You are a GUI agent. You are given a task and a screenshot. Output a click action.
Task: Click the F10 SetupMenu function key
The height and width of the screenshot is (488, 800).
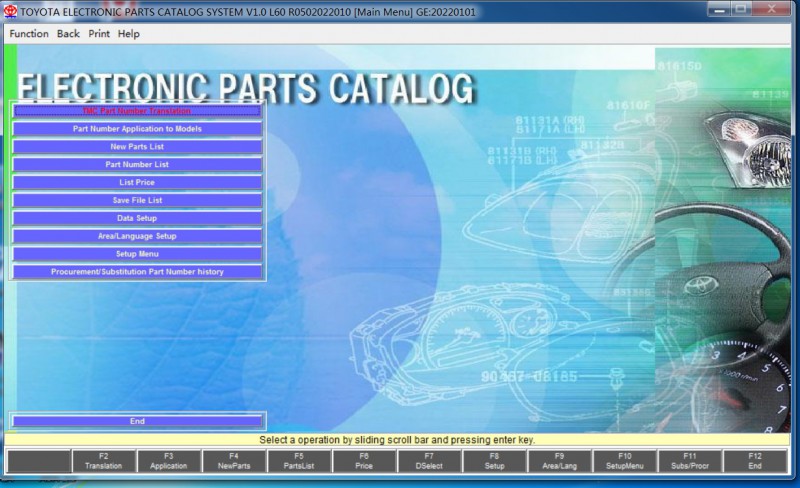pyautogui.click(x=624, y=461)
